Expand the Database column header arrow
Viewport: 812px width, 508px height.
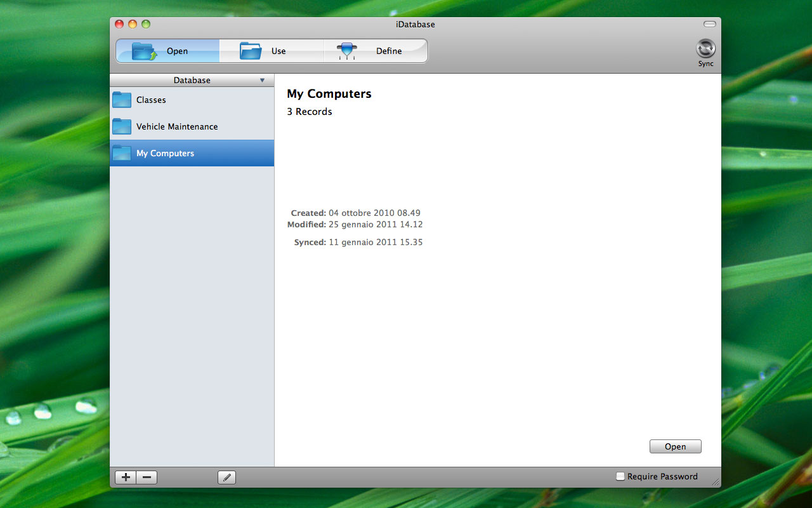pos(262,81)
